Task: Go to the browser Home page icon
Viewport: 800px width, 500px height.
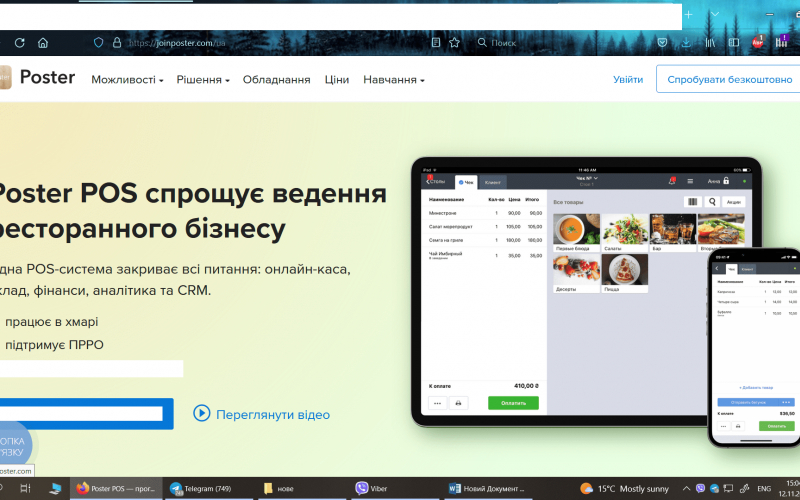Action: coord(43,43)
